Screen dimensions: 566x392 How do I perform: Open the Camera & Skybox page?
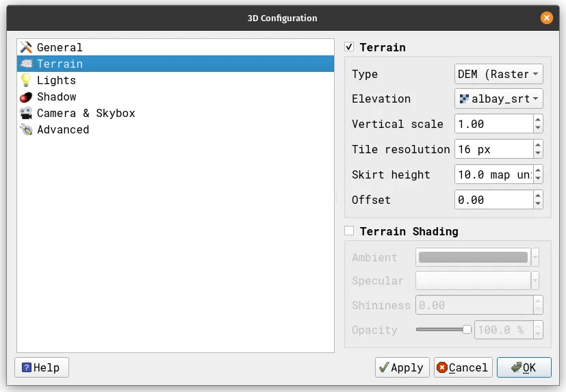86,113
